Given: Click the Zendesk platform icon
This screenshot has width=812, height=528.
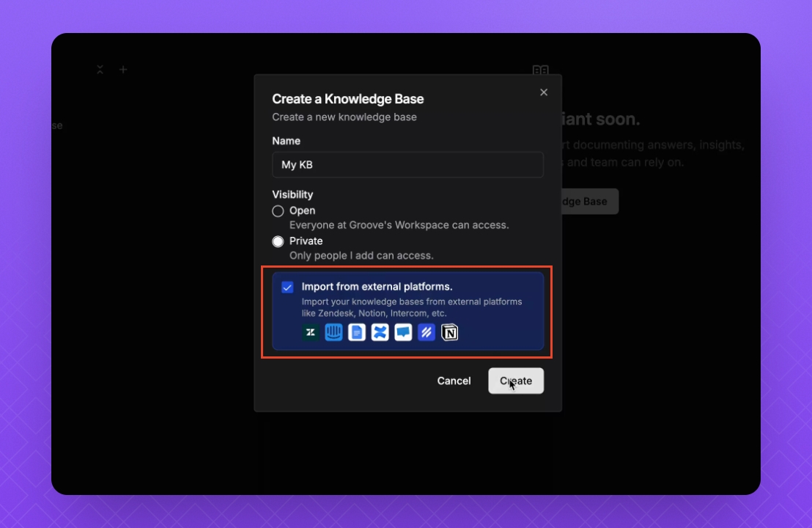Looking at the screenshot, I should click(x=310, y=332).
